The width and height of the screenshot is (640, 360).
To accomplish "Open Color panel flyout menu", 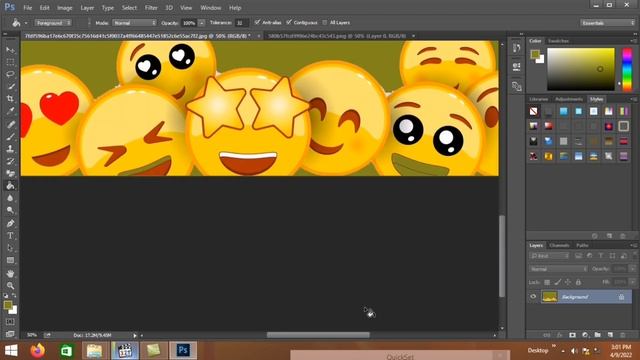I will tap(633, 41).
